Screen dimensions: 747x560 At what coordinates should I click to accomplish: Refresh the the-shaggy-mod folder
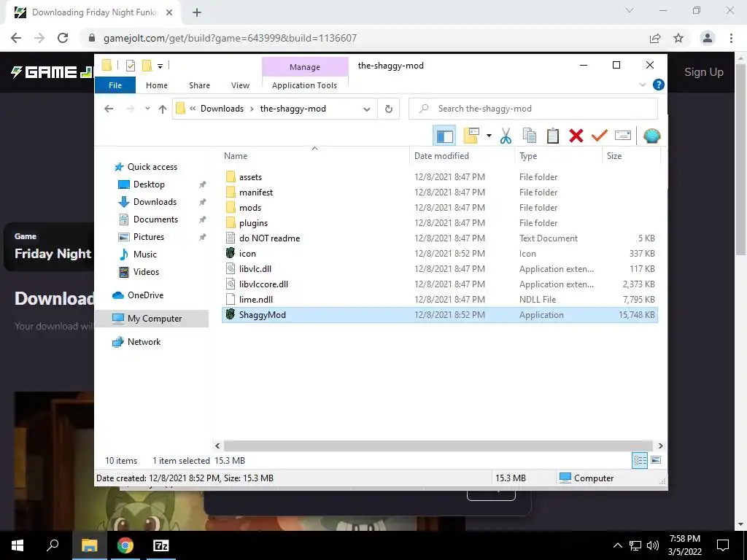point(388,109)
